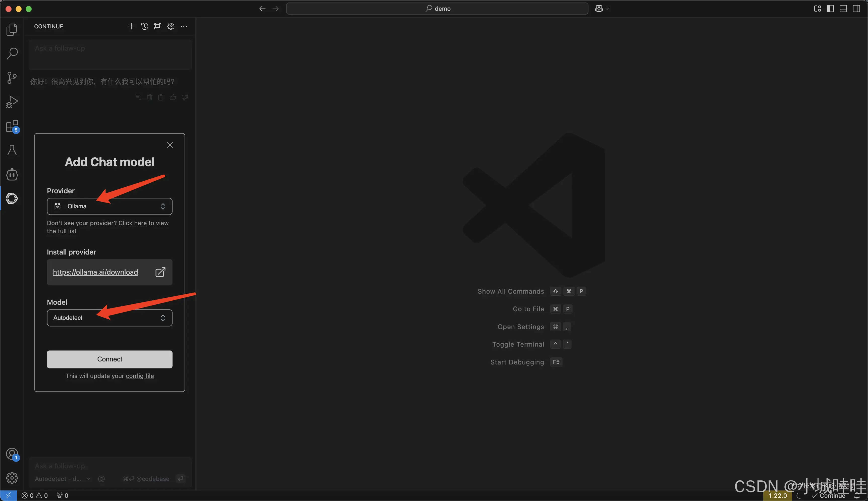Open the Testing flask view

[x=12, y=150]
